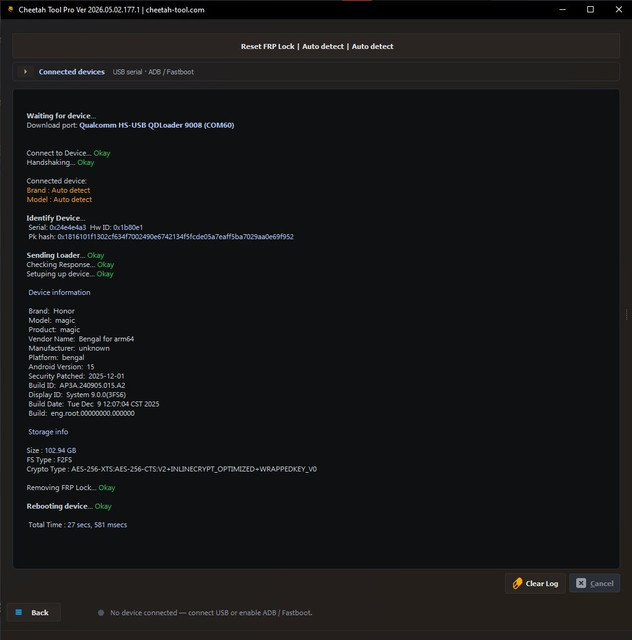632x640 pixels.
Task: Click the orange 'Brand : Auto detect' line
Action: pos(58,190)
